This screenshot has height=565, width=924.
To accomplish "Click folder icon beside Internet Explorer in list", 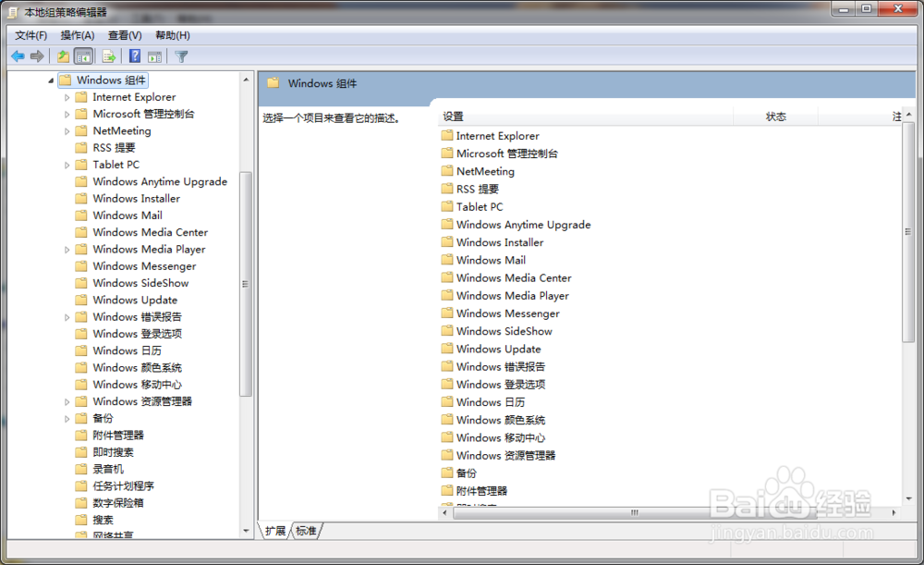I will pos(447,136).
